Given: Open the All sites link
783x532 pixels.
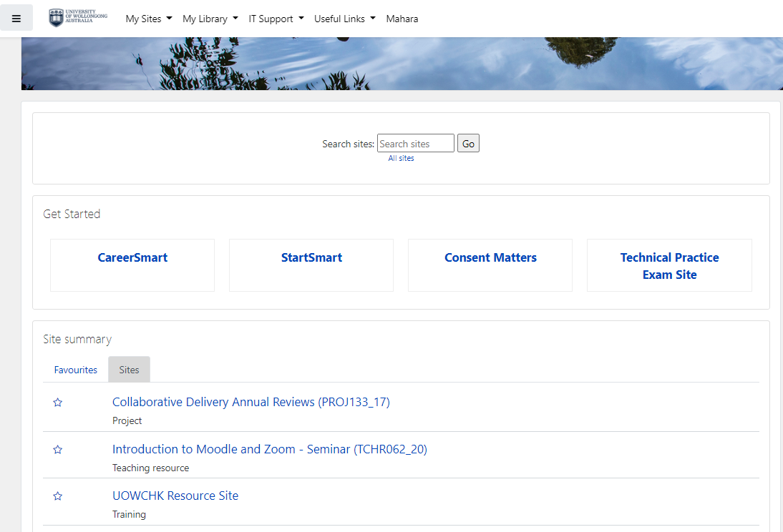Looking at the screenshot, I should click(401, 158).
